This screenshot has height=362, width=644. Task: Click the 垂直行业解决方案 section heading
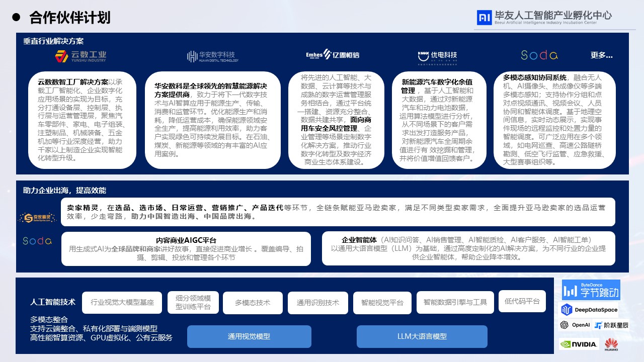(53, 41)
